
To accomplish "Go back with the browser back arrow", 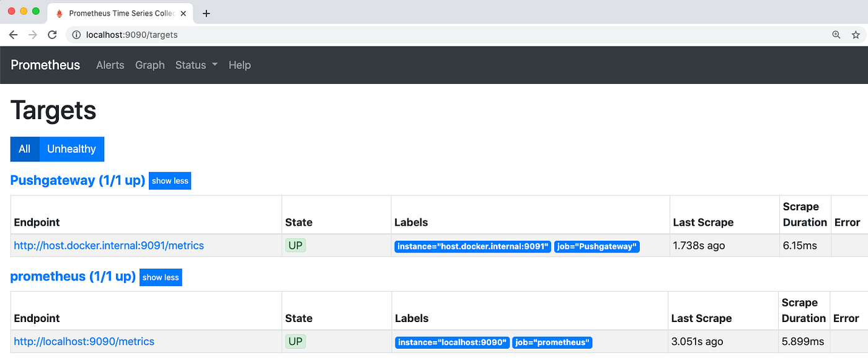I will point(13,35).
